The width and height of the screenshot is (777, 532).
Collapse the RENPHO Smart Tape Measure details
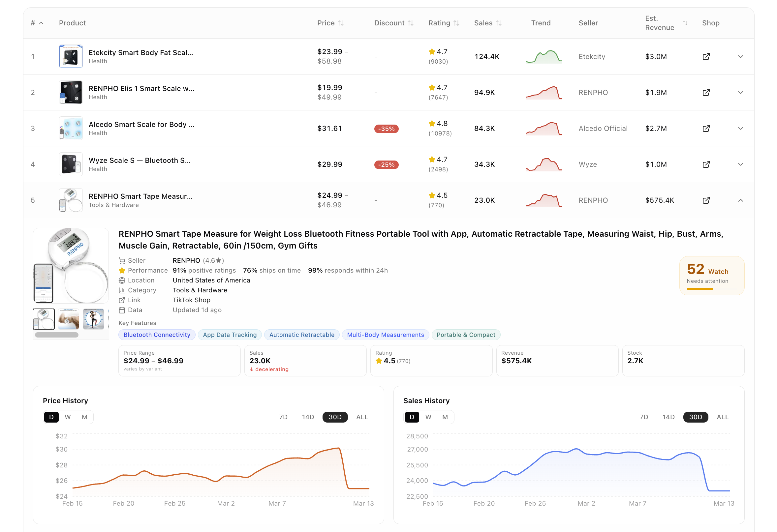coord(740,200)
